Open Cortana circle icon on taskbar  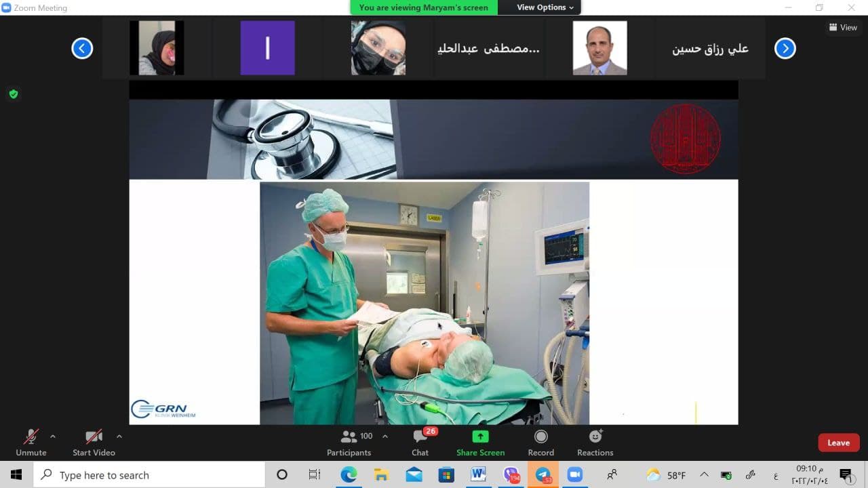pyautogui.click(x=282, y=474)
